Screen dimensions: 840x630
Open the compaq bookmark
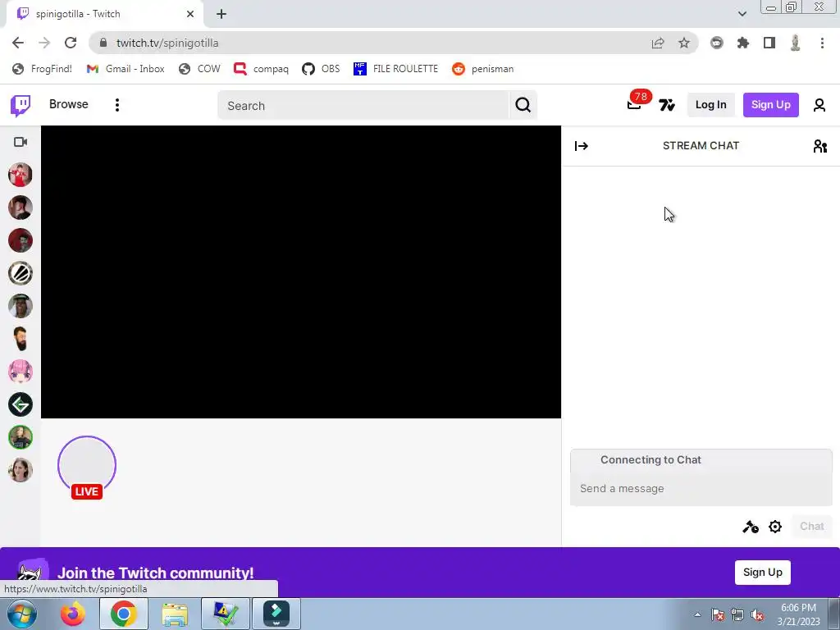262,69
